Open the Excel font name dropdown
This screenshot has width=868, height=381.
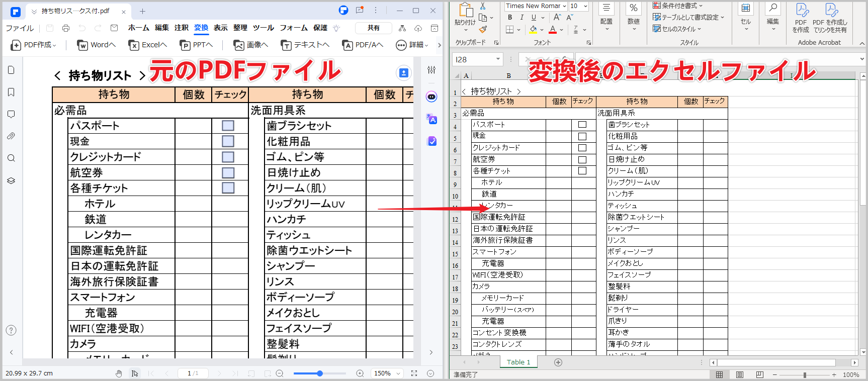pos(564,6)
